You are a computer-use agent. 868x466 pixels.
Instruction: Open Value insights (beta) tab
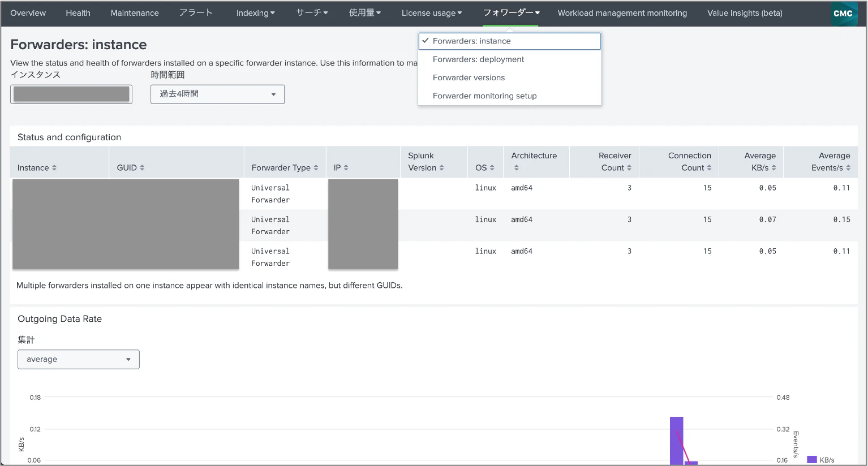click(745, 13)
